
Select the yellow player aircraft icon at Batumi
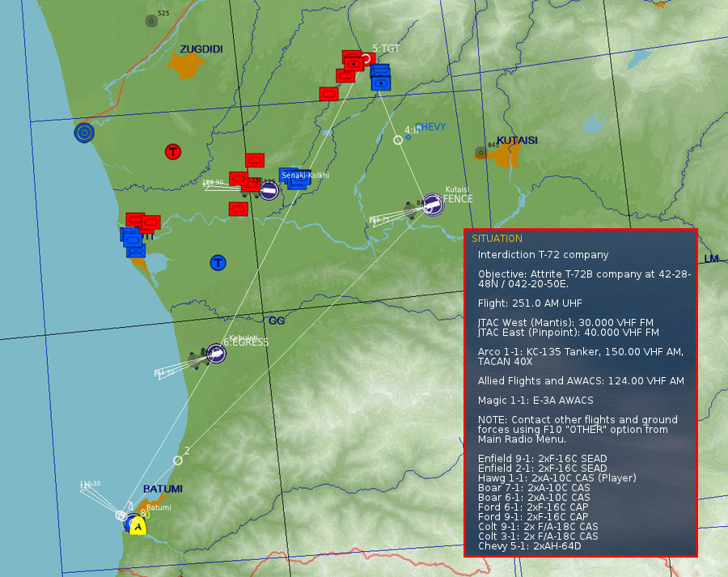(138, 527)
